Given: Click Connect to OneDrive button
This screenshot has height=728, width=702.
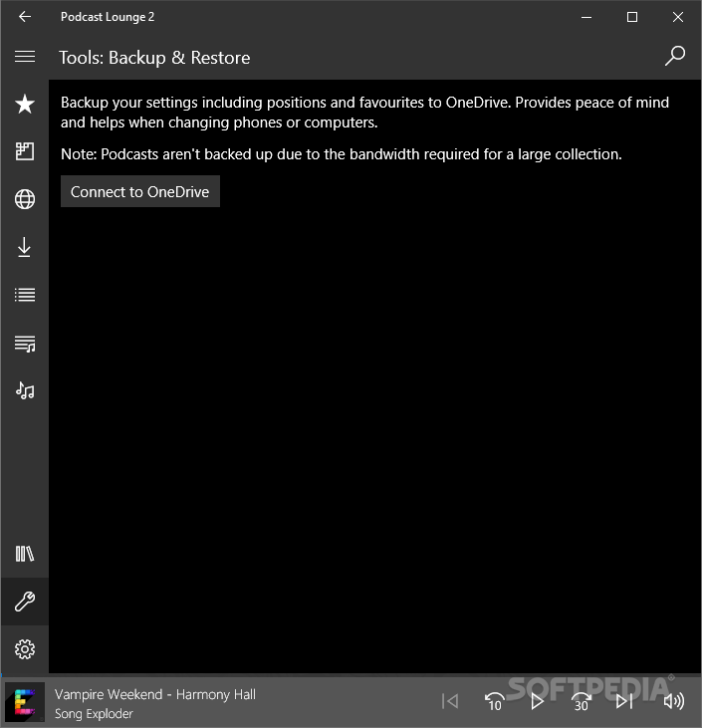Looking at the screenshot, I should tap(140, 191).
